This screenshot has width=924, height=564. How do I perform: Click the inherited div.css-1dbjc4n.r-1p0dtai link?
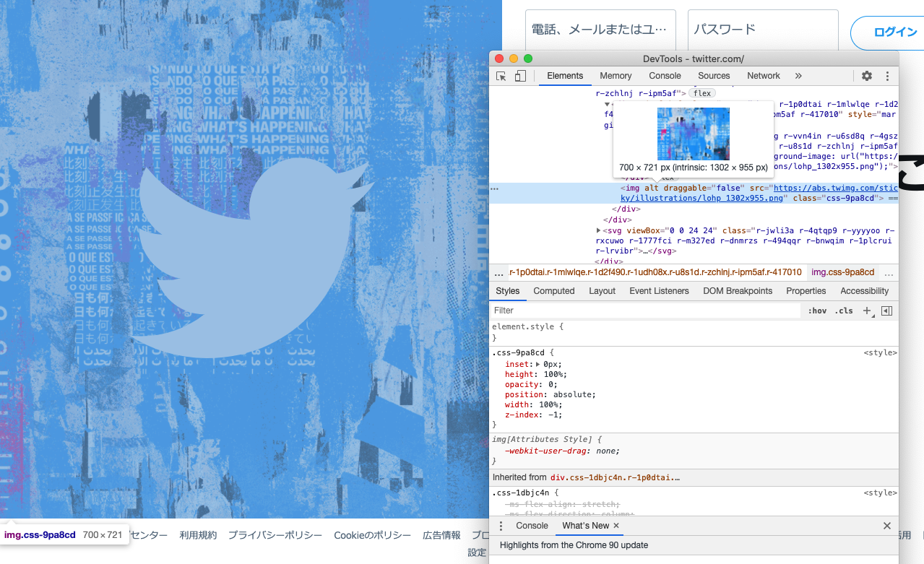(615, 477)
